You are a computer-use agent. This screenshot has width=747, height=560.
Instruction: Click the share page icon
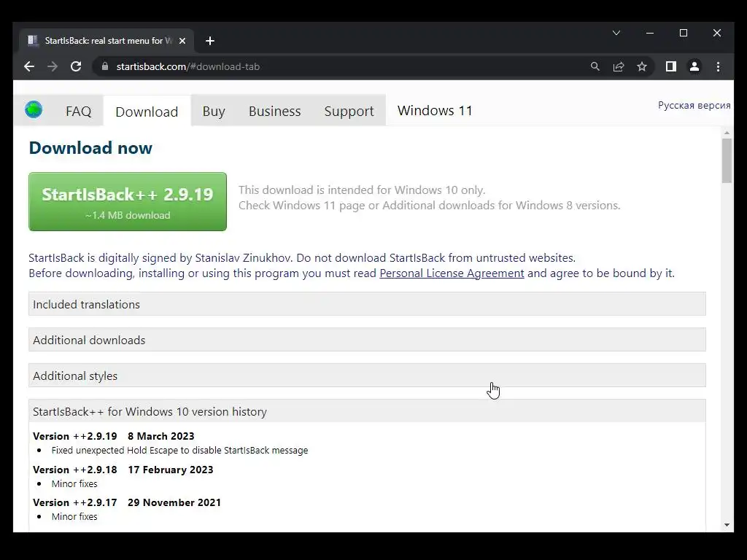[x=619, y=66]
